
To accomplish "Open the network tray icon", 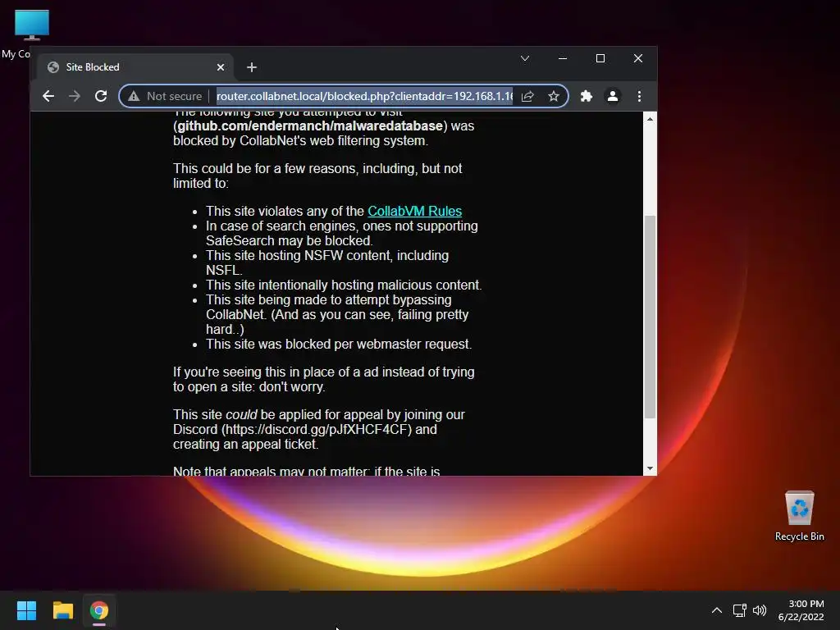I will point(740,610).
